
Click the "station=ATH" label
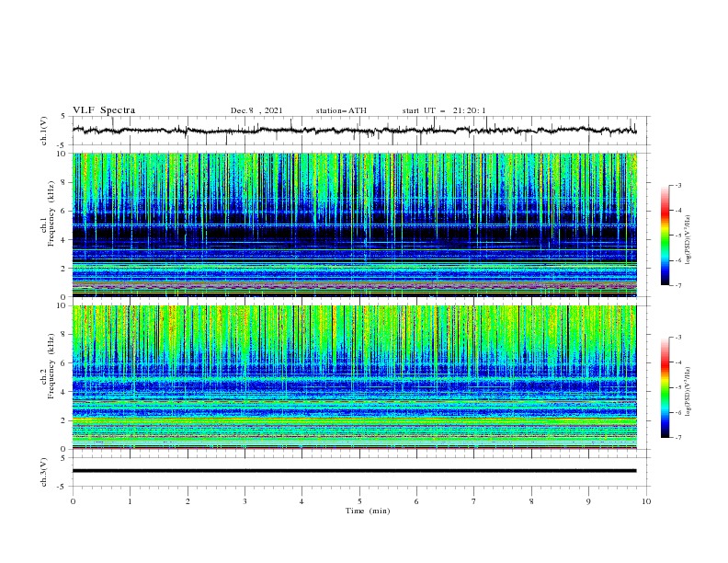point(341,110)
